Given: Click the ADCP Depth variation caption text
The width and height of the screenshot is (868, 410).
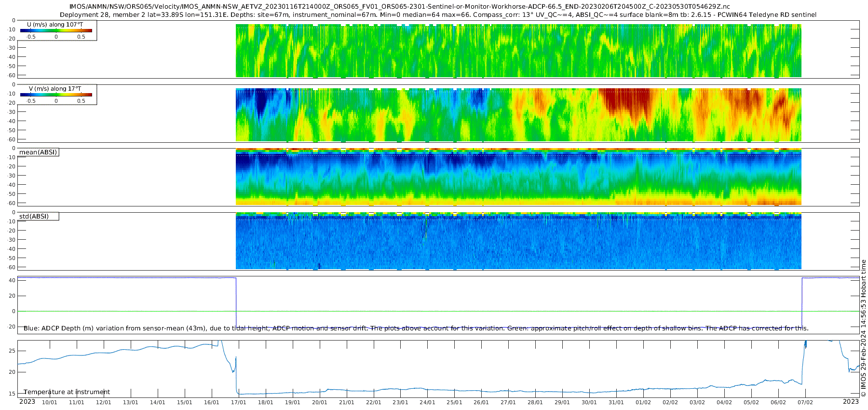Looking at the screenshot, I should [x=416, y=328].
